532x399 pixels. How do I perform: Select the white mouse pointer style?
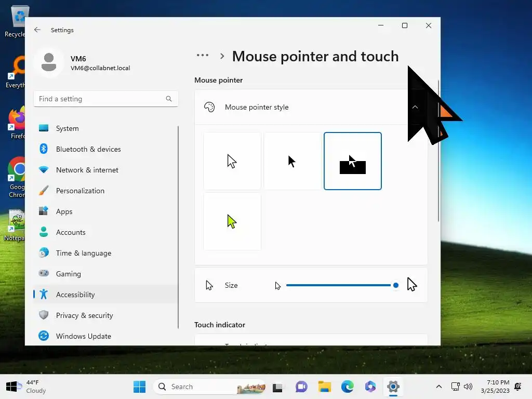click(x=232, y=161)
